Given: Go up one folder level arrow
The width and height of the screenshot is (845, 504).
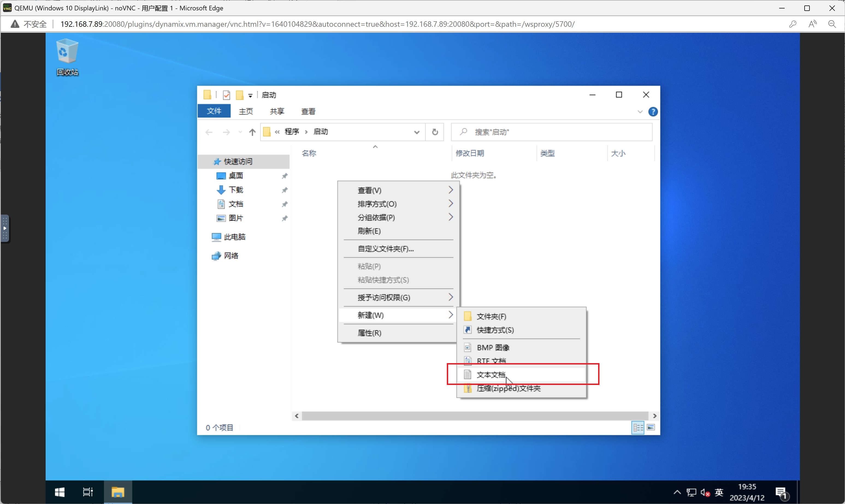Looking at the screenshot, I should coord(252,132).
